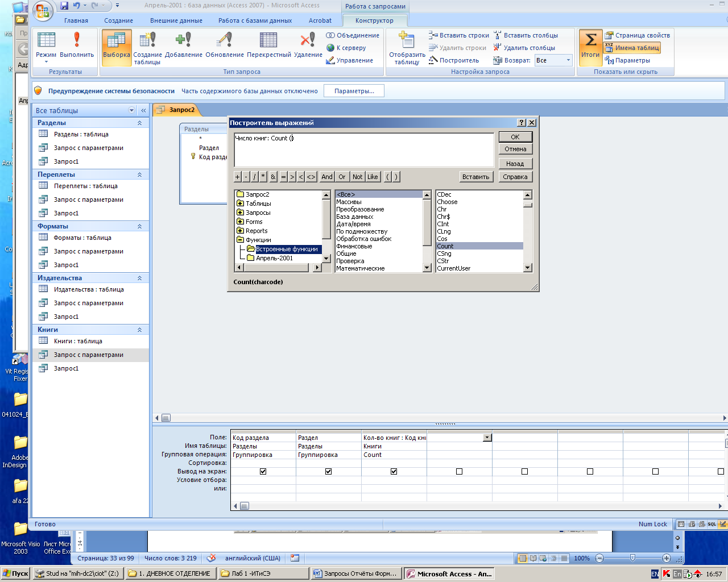
Task: Click К серверу option
Action: tap(346, 48)
